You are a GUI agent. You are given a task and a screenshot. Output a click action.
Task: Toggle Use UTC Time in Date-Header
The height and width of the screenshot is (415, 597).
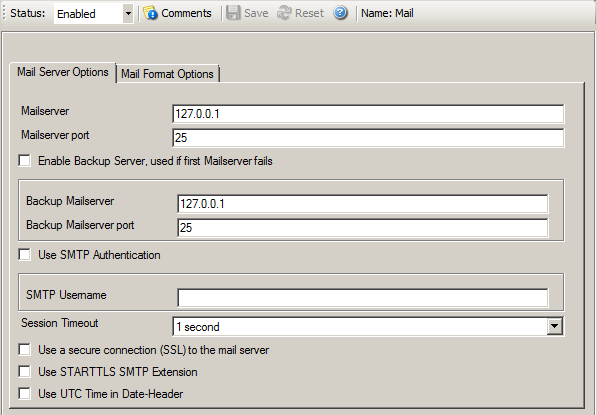(25, 394)
